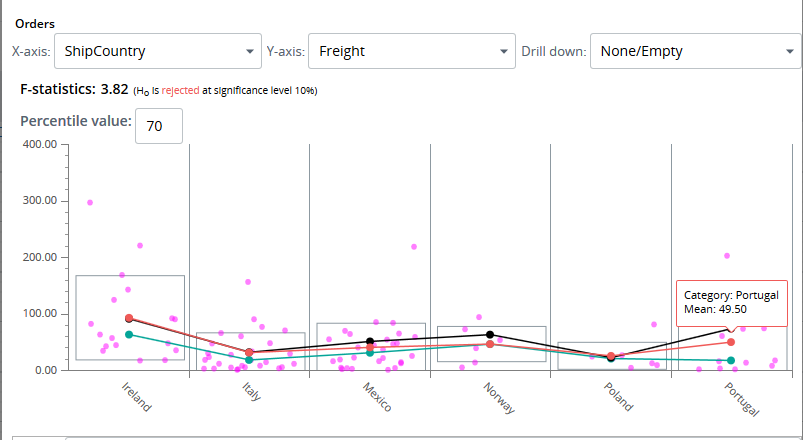This screenshot has width=803, height=440.
Task: Click the Mexico x-axis category label
Action: pyautogui.click(x=377, y=397)
